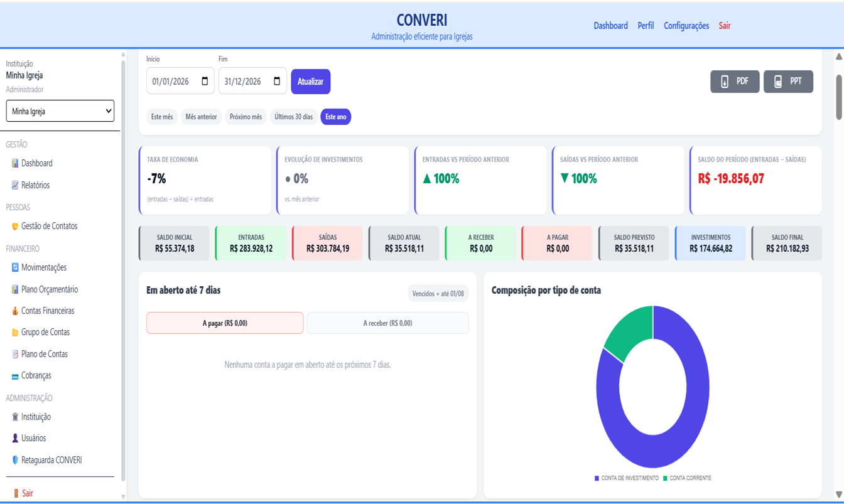Click Sair in the top navigation
Image resolution: width=844 pixels, height=504 pixels.
click(x=725, y=26)
